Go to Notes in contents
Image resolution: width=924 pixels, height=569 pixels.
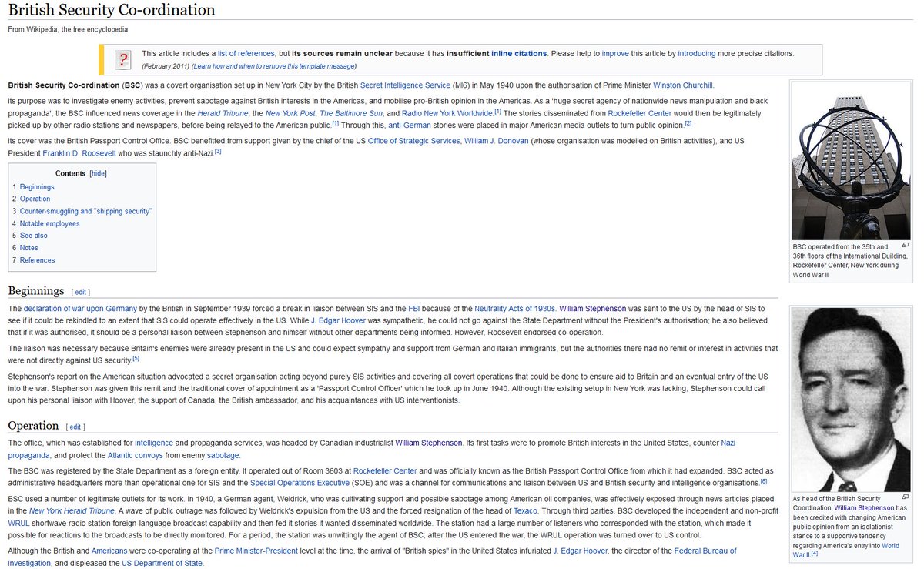(29, 248)
